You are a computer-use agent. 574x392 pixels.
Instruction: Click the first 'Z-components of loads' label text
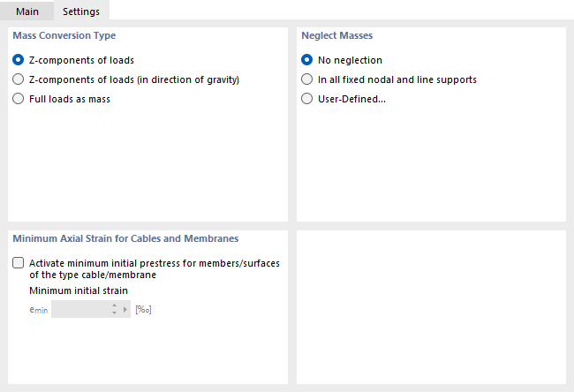(x=81, y=60)
